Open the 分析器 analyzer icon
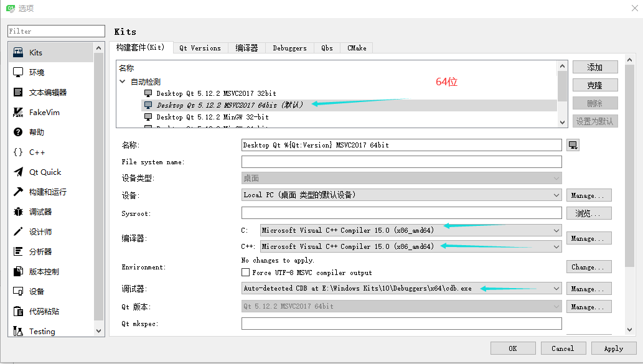Image resolution: width=643 pixels, height=364 pixels. 18,251
